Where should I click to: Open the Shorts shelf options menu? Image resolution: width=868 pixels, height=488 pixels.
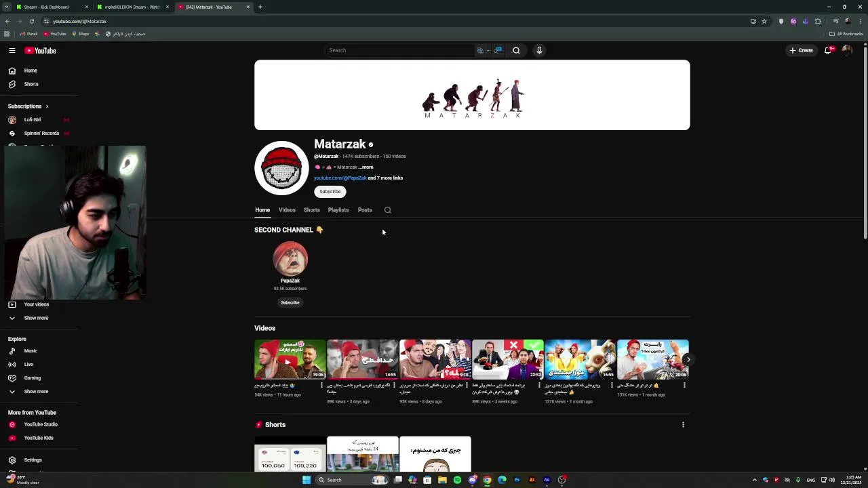point(683,425)
